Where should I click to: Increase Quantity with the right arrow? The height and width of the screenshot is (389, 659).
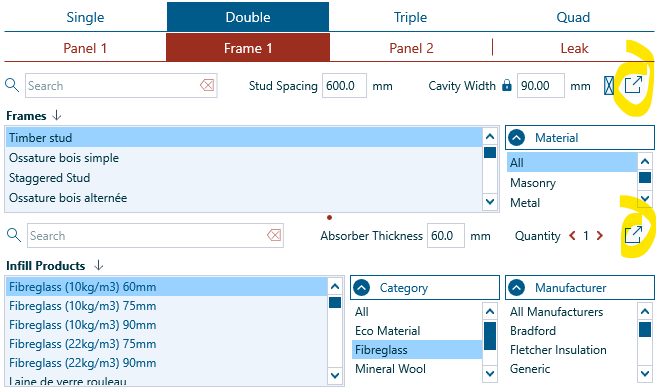point(600,236)
